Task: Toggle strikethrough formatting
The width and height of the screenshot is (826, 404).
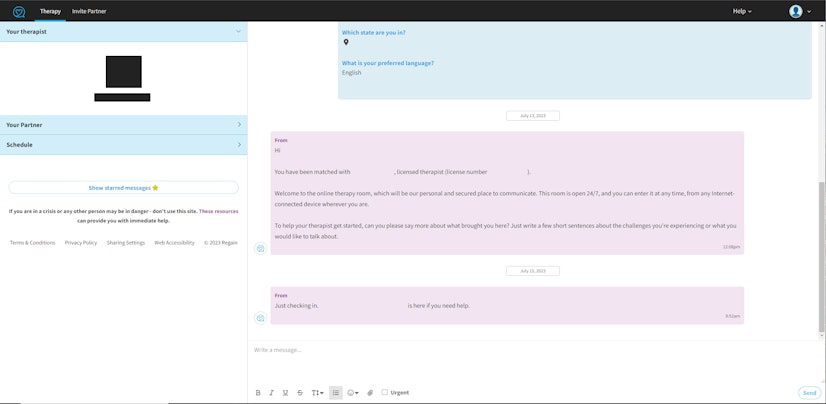Action: coord(300,392)
